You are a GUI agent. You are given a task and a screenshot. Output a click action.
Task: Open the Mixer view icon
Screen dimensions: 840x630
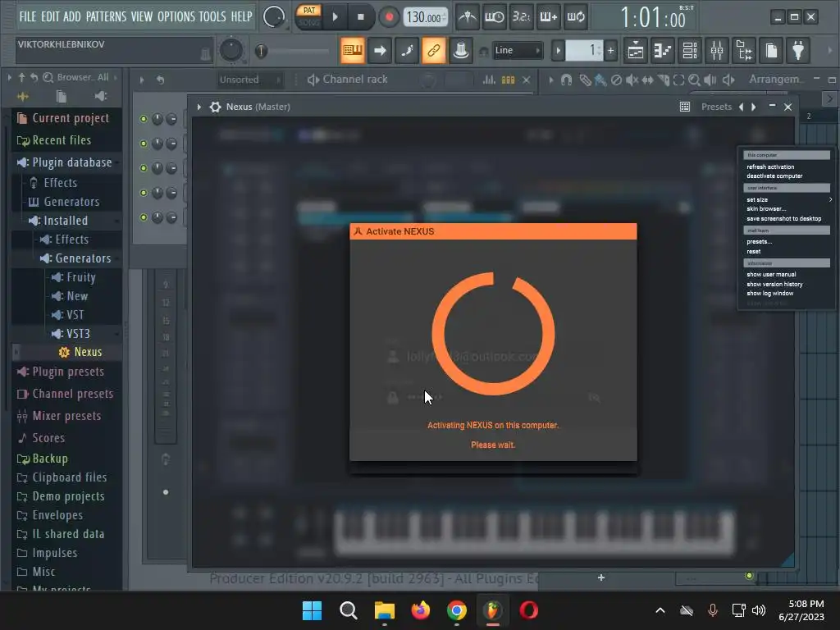717,50
